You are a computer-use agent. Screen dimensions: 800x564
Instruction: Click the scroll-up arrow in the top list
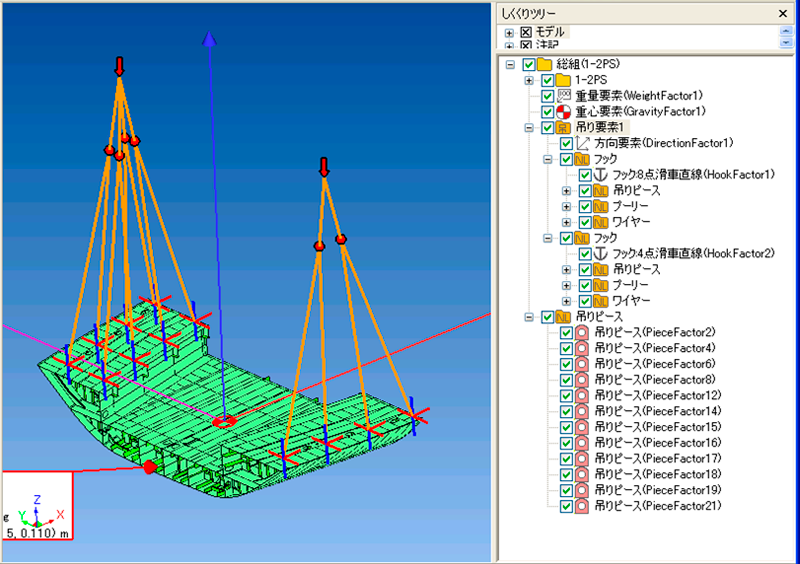[786, 31]
